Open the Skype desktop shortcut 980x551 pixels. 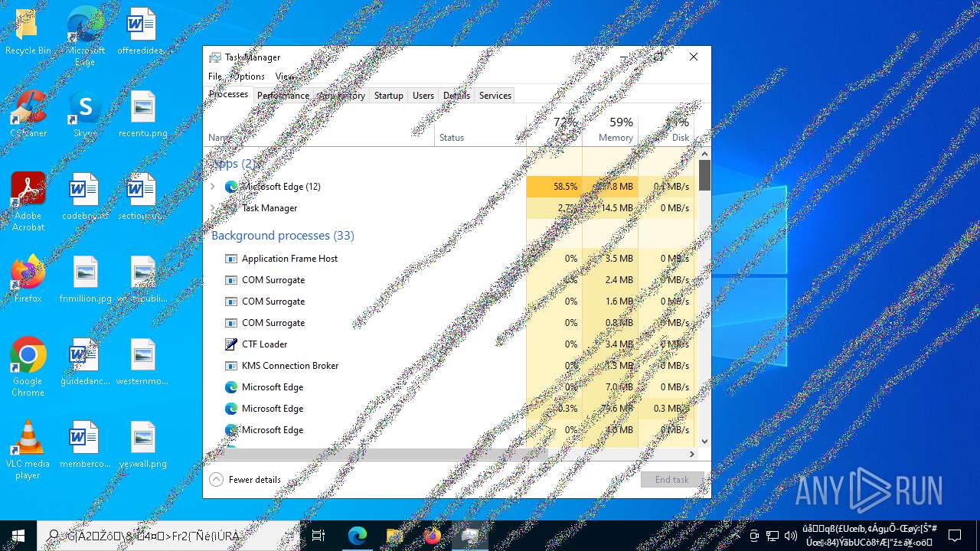(x=85, y=115)
